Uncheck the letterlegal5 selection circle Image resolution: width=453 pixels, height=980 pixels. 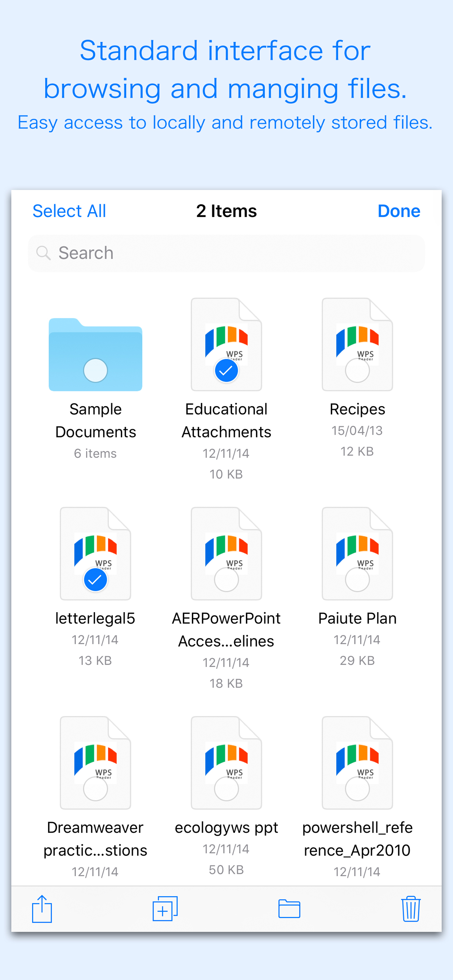coord(95,580)
